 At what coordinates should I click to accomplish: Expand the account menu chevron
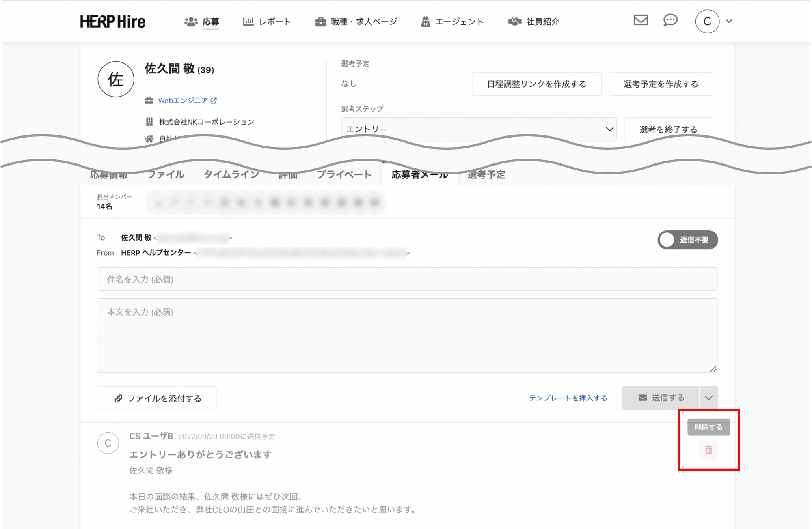tap(729, 21)
